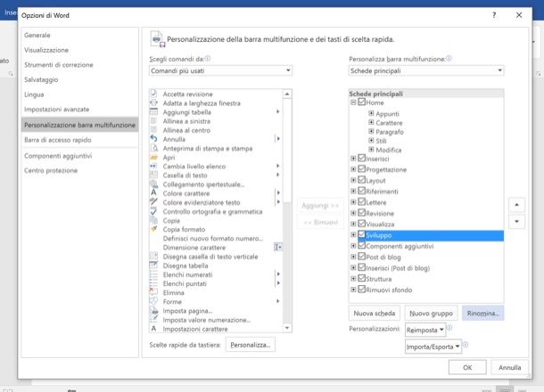Select Componenti aggiuntivi in tabs tree
Image resolution: width=544 pixels, height=392 pixels.
coord(400,246)
